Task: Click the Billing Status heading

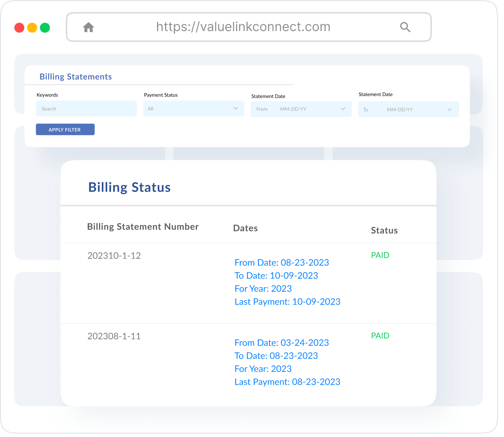Action: (129, 187)
